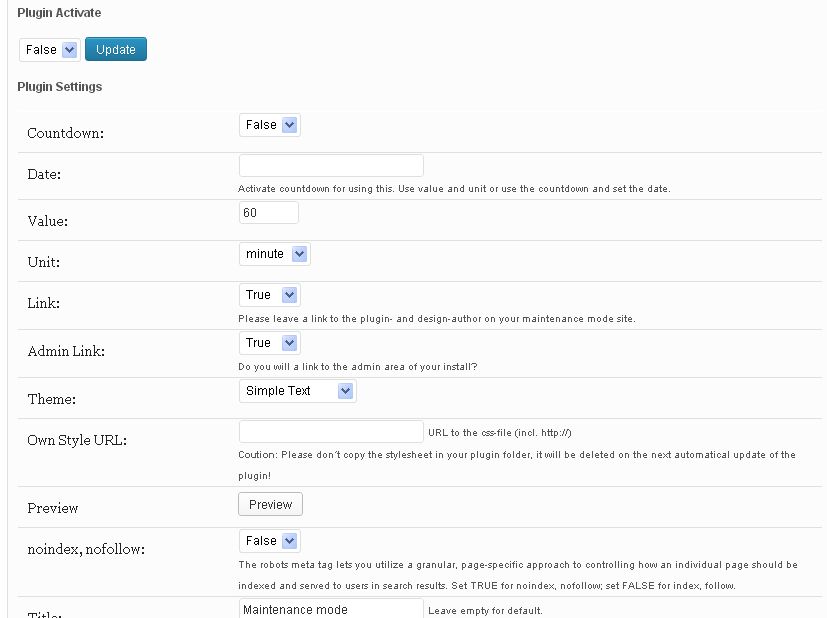The width and height of the screenshot is (827, 618).
Task: Click the Admin Link: row label
Action: (x=66, y=351)
